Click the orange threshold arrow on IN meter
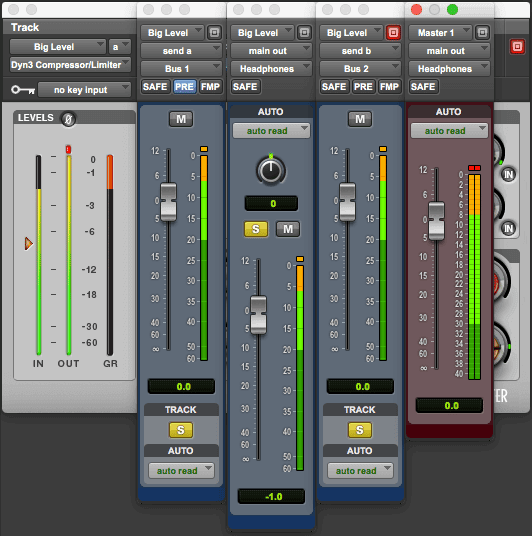Screen dimensions: 532x536 click(29, 243)
